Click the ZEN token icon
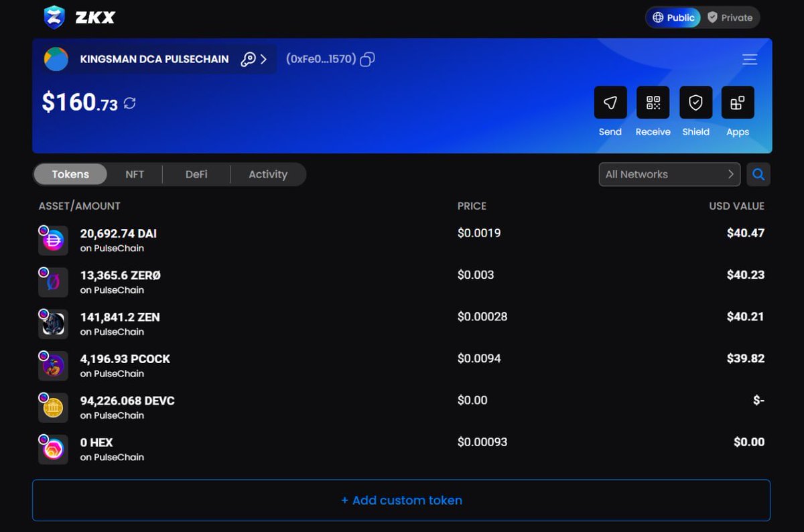The height and width of the screenshot is (532, 804). tap(53, 324)
